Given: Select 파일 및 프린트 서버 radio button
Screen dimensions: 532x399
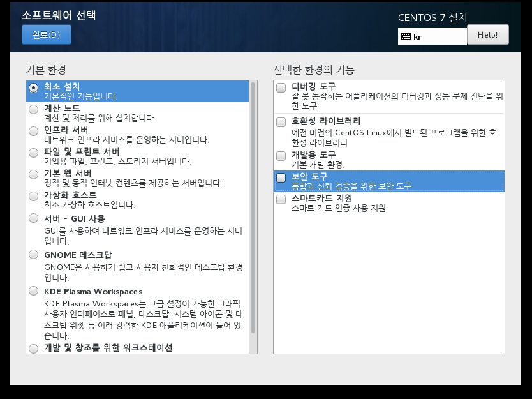Looking at the screenshot, I should coord(34,153).
